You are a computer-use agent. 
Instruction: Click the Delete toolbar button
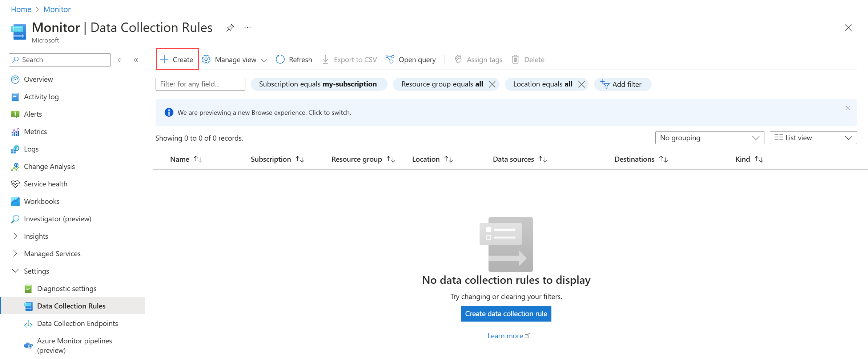pos(528,60)
